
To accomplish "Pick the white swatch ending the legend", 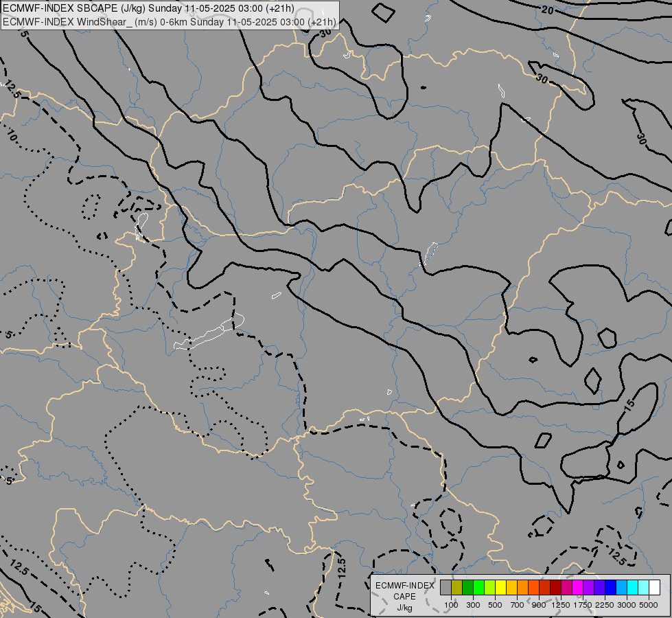I will pos(655,588).
